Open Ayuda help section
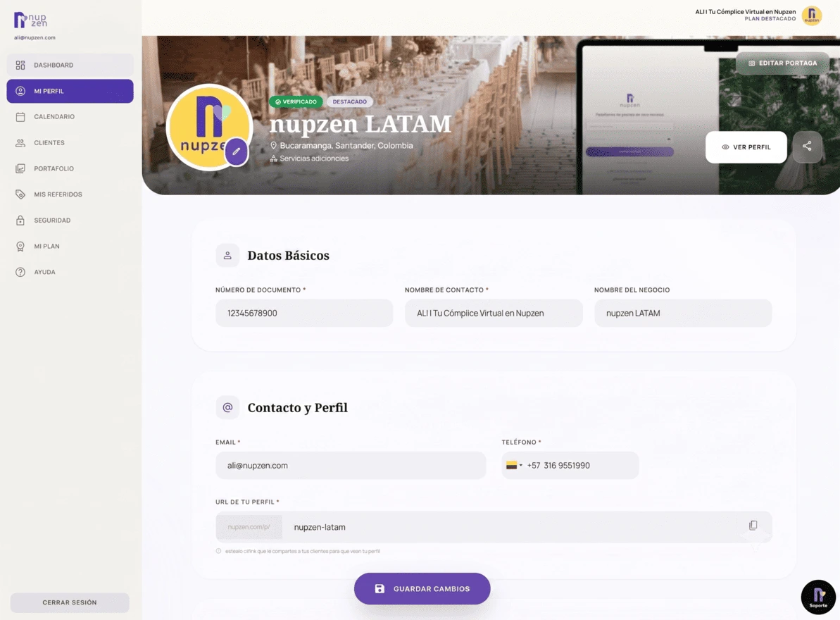Image resolution: width=840 pixels, height=620 pixels. coord(70,272)
